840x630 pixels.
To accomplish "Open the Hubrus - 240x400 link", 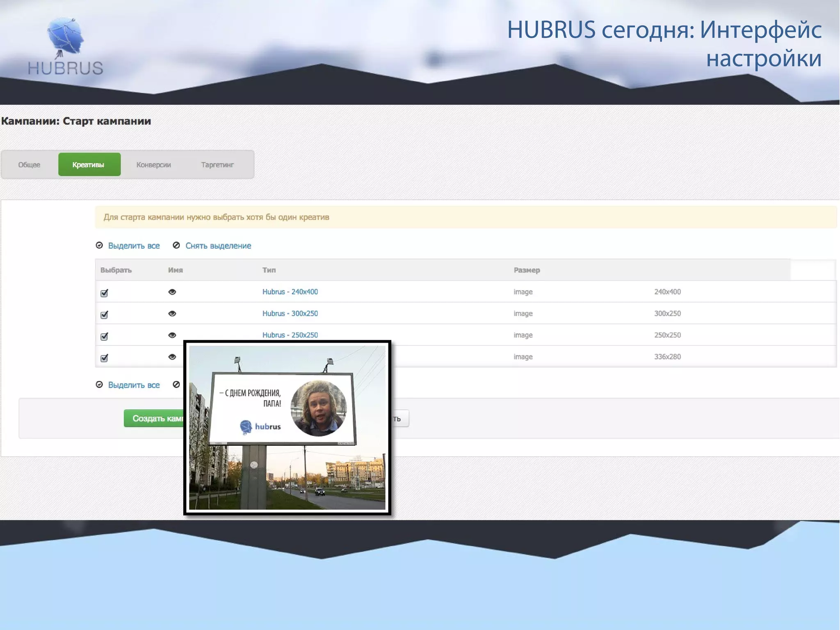I will 290,292.
